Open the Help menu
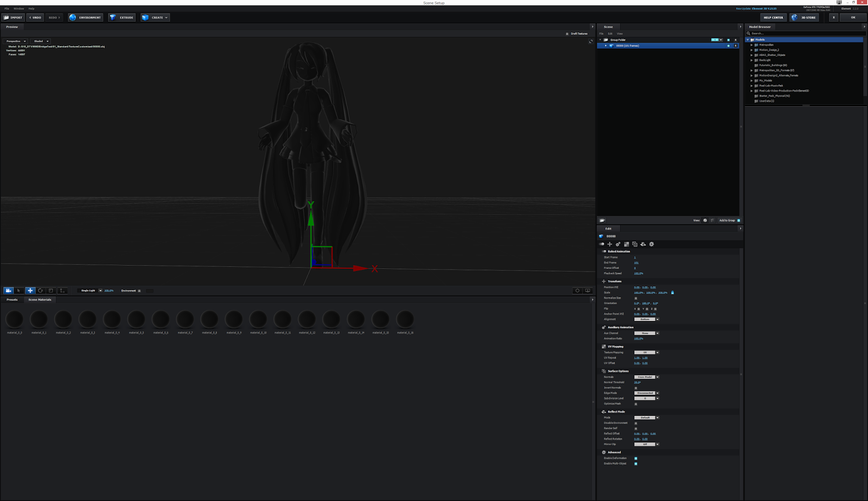868x501 pixels. [31, 9]
